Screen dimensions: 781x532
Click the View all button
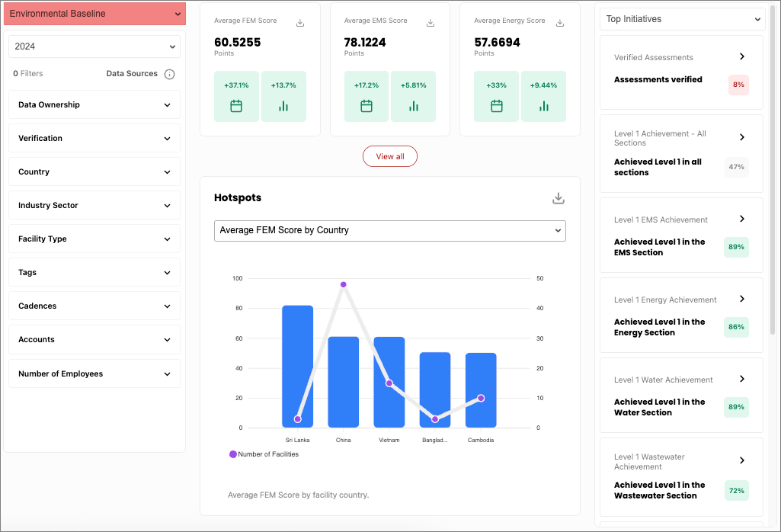click(389, 156)
